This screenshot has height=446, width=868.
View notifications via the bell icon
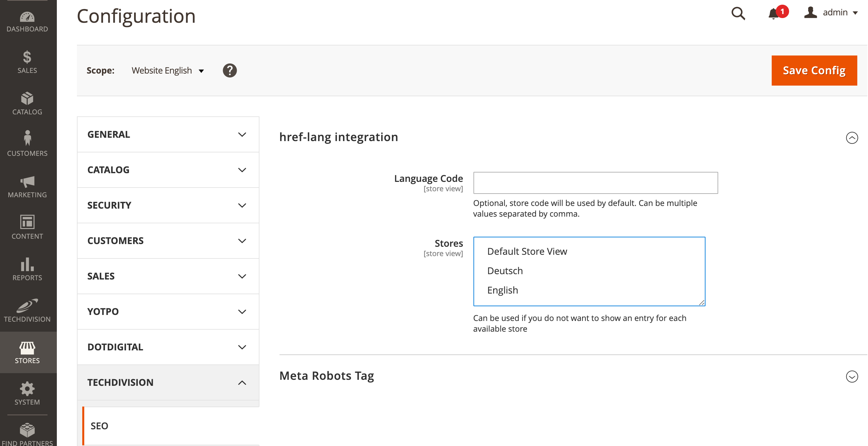click(x=774, y=14)
